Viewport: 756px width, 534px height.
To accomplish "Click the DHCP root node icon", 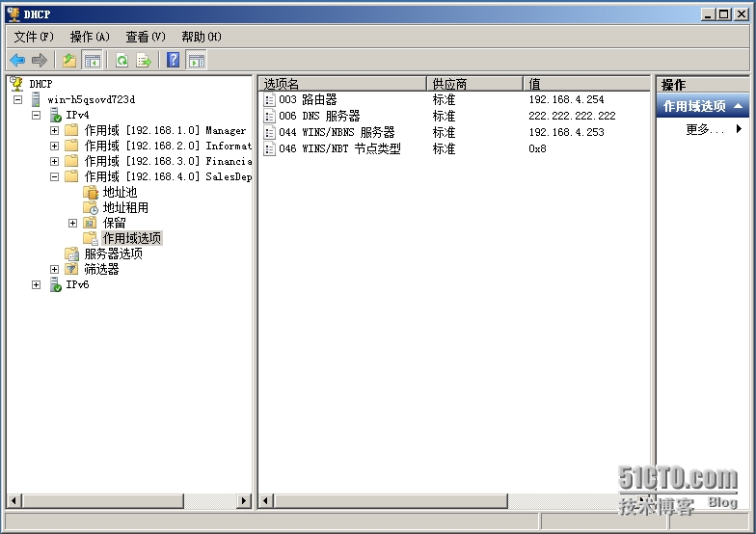I will pyautogui.click(x=16, y=83).
